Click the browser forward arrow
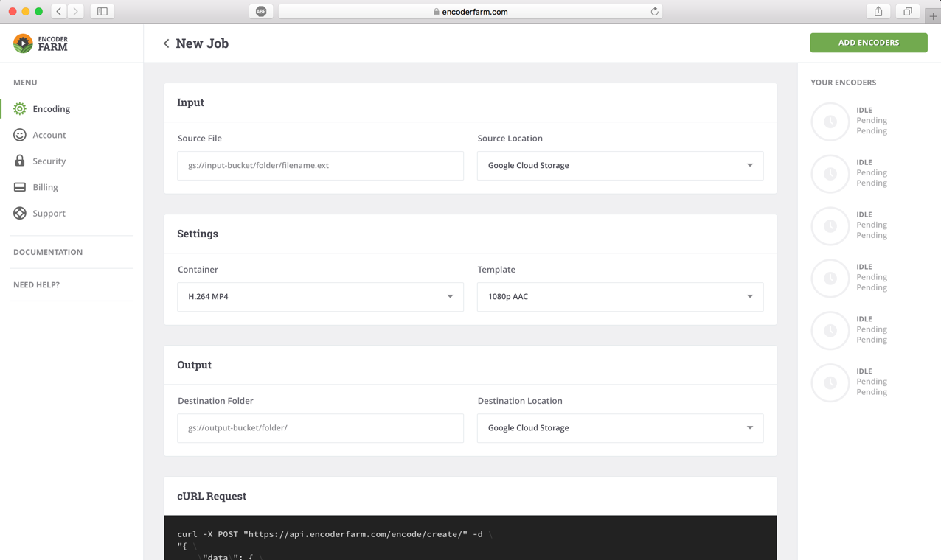Viewport: 941px width, 560px height. point(76,12)
